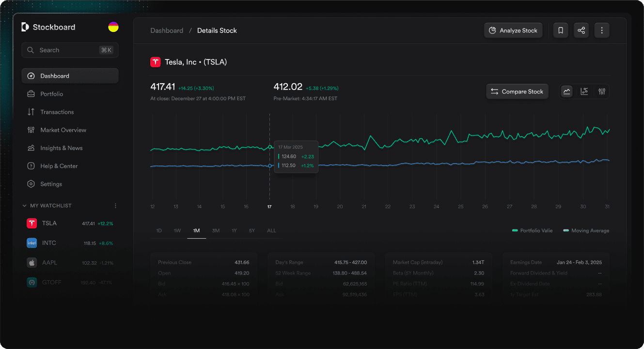Screen dimensions: 644x349
Task: Open the My Watchlist three-dot menu
Action: (115, 206)
